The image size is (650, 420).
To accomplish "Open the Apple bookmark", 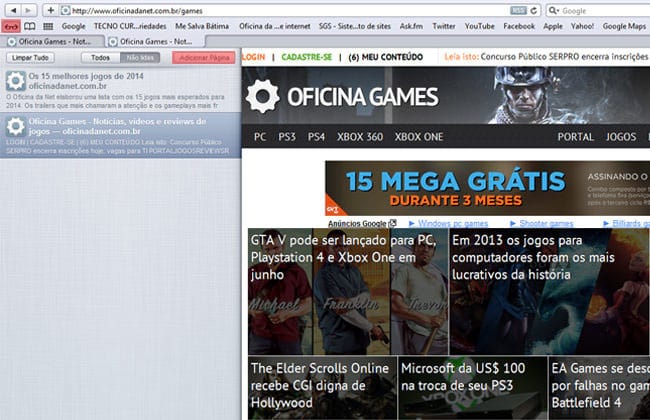I will [x=553, y=26].
